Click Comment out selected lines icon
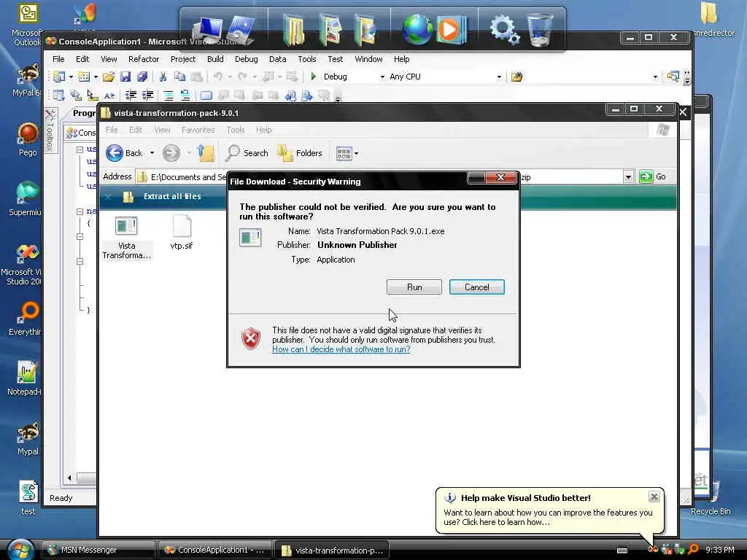Viewport: 747px width, 560px height. point(169,96)
